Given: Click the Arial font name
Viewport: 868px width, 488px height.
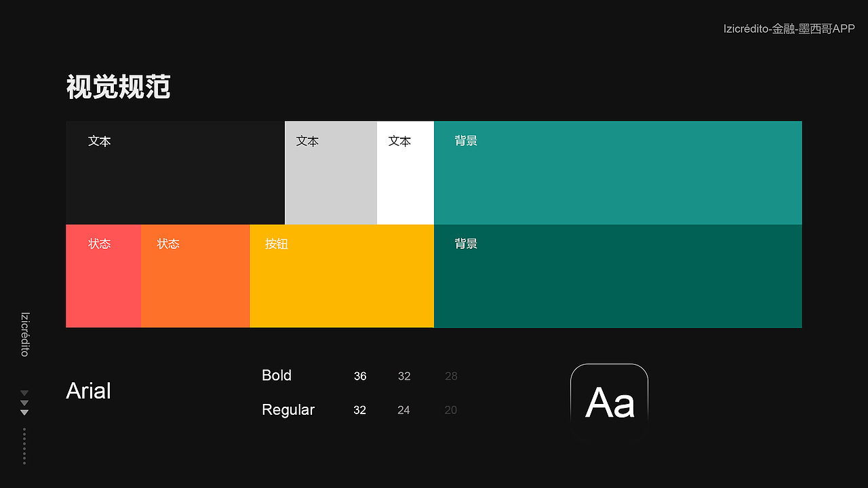Looking at the screenshot, I should pyautogui.click(x=89, y=391).
